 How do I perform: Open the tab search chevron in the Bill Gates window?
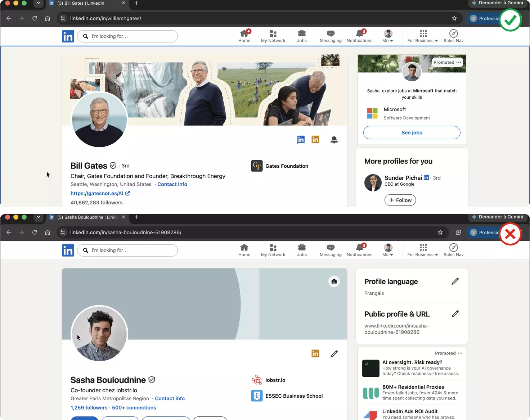(39, 3)
